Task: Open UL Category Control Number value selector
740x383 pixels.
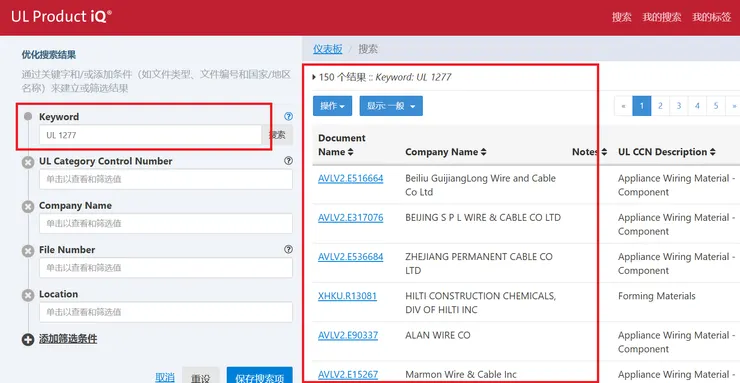Action: click(x=166, y=179)
